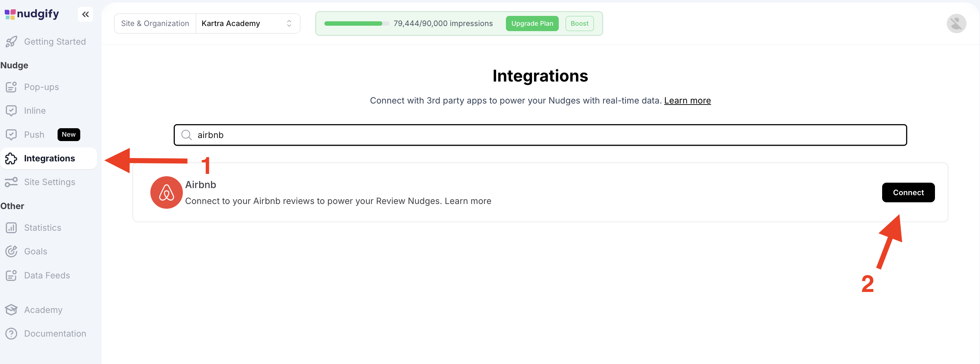Screen dimensions: 980x364
Task: Click the Upgrade Plan button
Action: tap(532, 24)
